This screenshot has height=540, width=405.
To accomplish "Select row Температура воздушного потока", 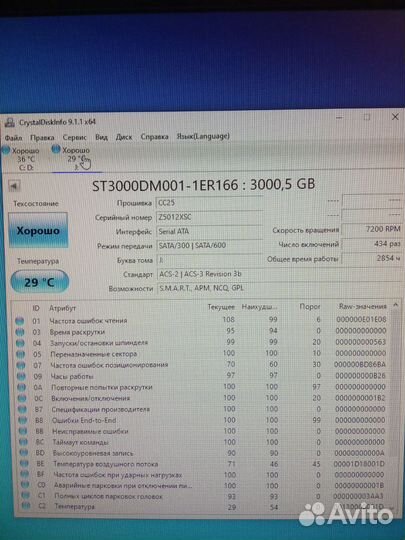I will pos(202,464).
